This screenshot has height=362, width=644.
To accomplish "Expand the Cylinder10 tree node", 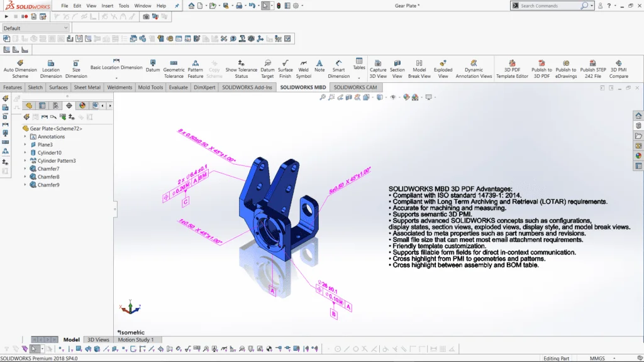I will [x=25, y=153].
